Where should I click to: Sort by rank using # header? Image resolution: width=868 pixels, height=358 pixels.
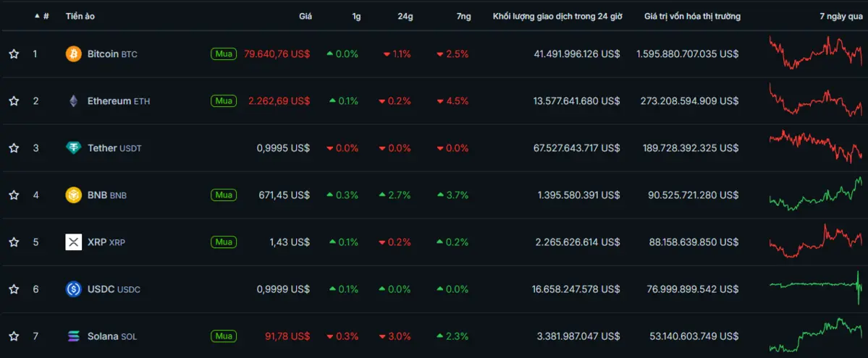coord(42,17)
